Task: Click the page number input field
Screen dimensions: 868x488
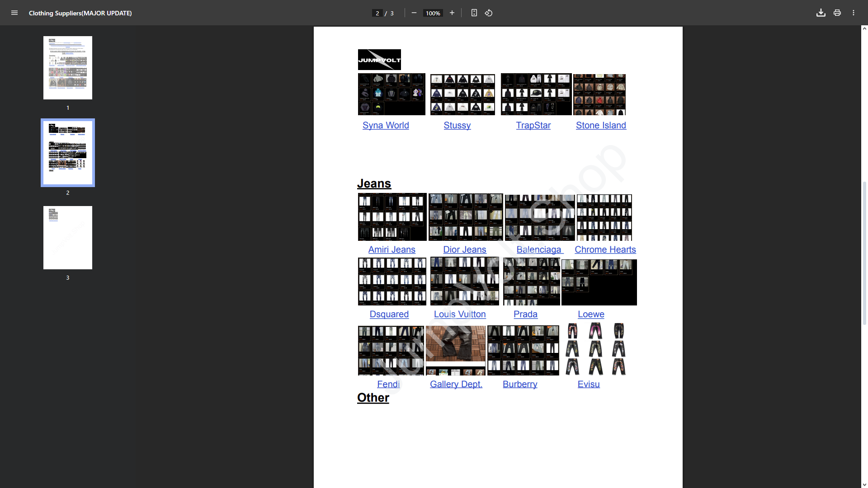Action: (377, 13)
